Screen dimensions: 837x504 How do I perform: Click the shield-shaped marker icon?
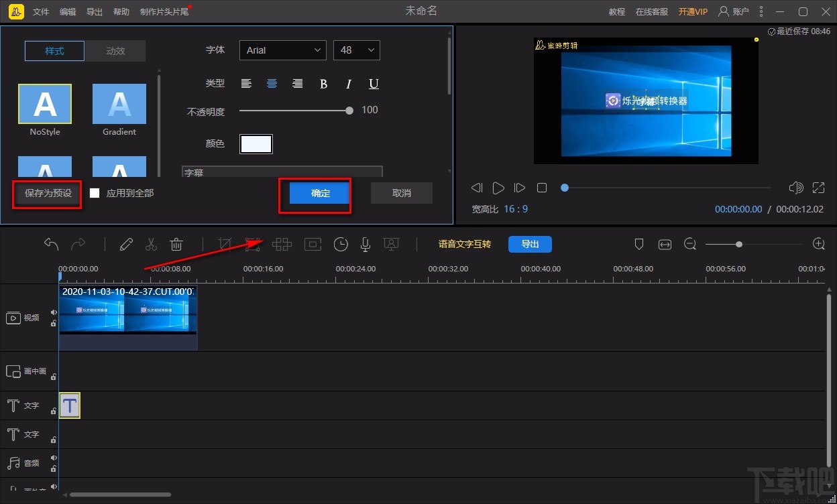coord(639,244)
